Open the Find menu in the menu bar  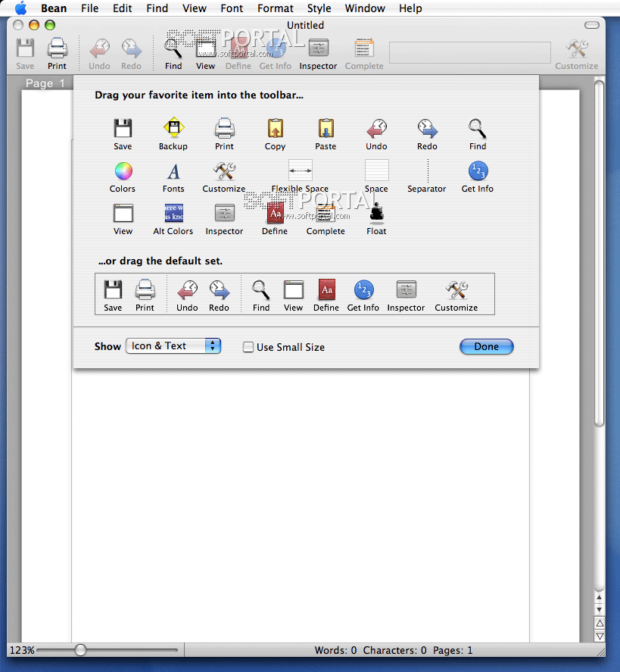pyautogui.click(x=157, y=8)
